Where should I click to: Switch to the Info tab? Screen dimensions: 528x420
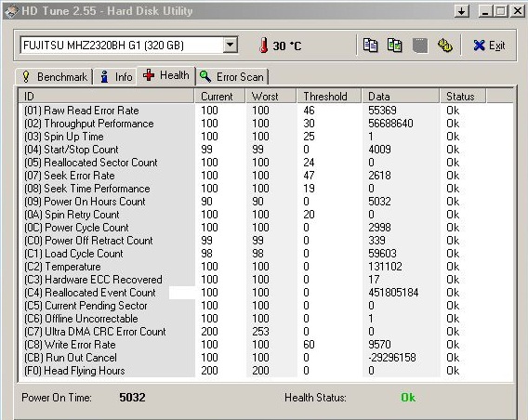tap(115, 77)
